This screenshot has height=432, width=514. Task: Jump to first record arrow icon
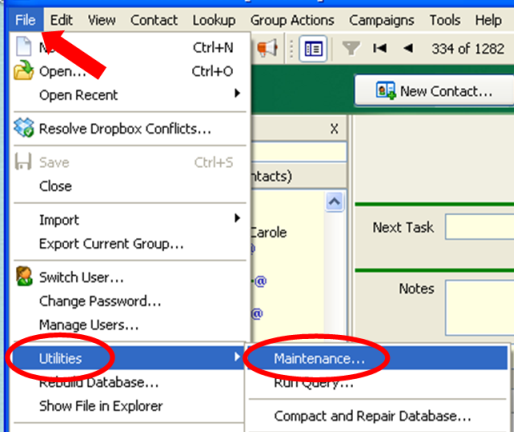tap(380, 48)
